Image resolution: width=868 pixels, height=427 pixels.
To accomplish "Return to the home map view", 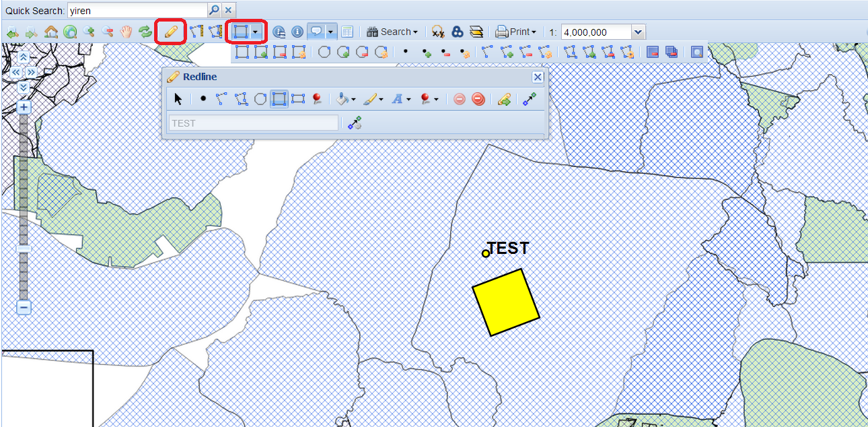I will point(51,32).
